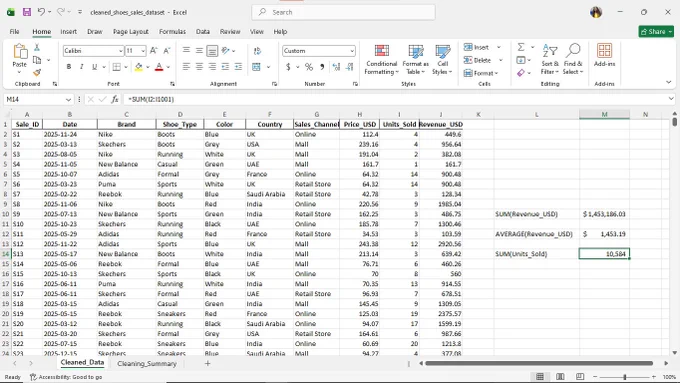Switch to Page Layout view in status bar
The image size is (680, 383).
560,376
